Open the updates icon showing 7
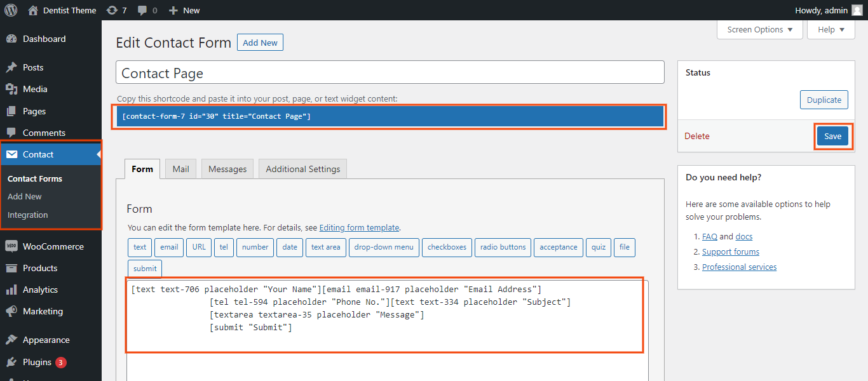868x381 pixels. coord(112,10)
